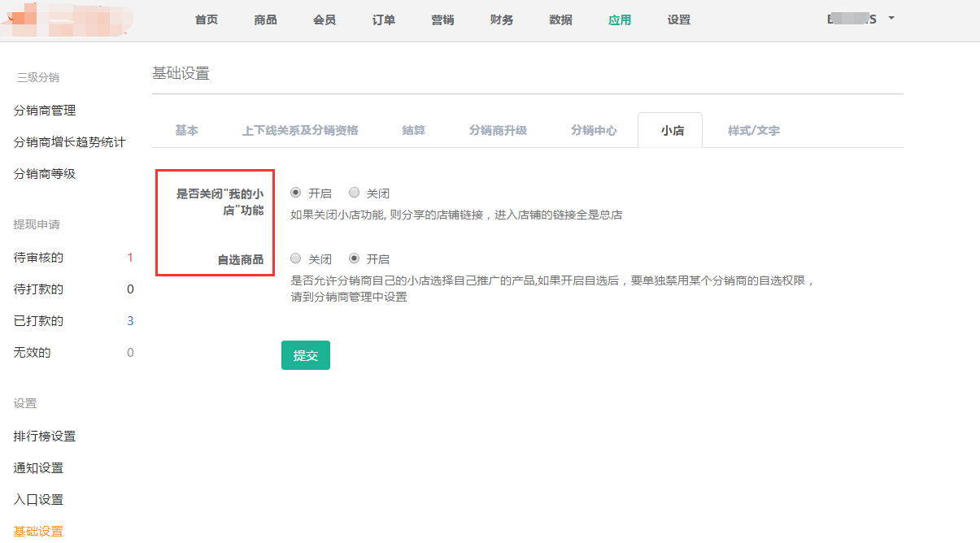Click the blurred logo at top left

click(65, 20)
